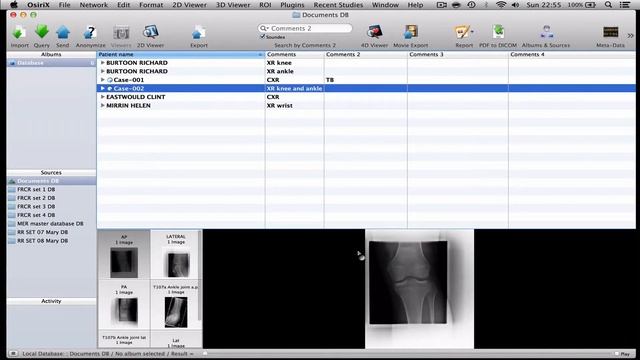Open the Notification Center icon
This screenshot has width=640, height=360.
coord(624,5)
